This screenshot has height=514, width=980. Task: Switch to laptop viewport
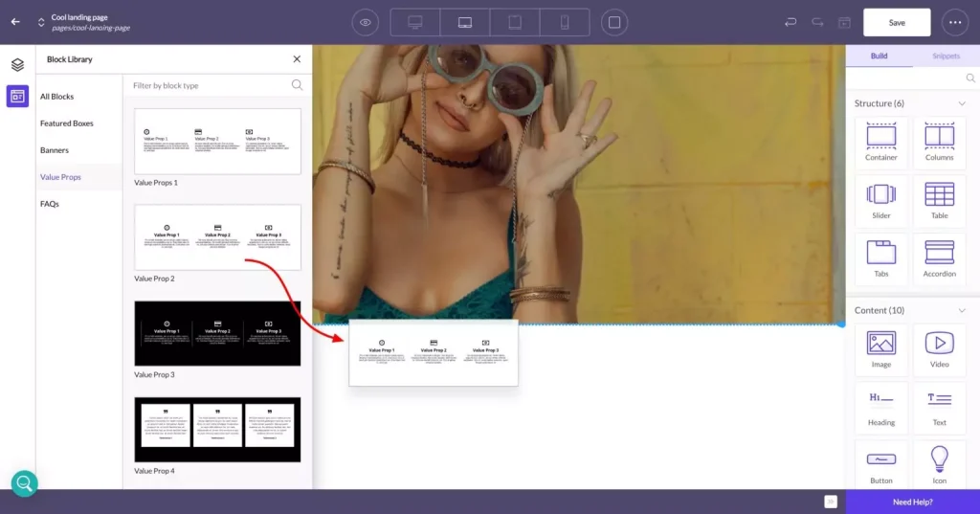(465, 23)
